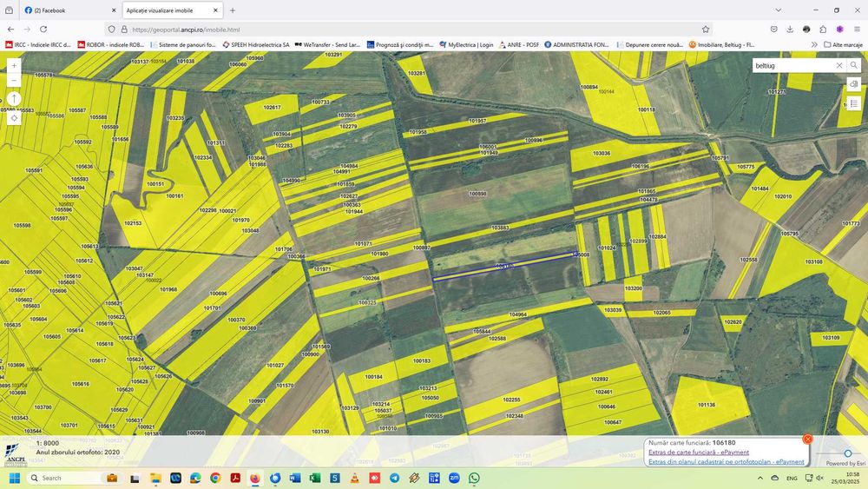The width and height of the screenshot is (868, 489).
Task: Click the find my location button
Action: point(14,118)
